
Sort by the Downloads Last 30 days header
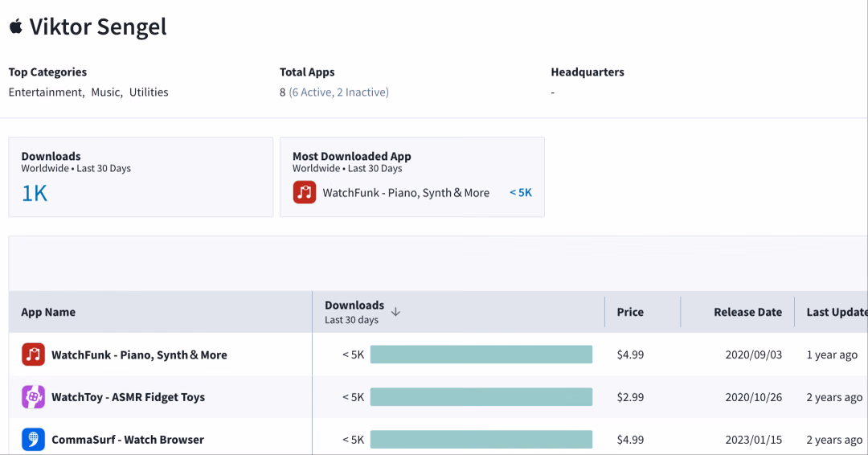(354, 312)
